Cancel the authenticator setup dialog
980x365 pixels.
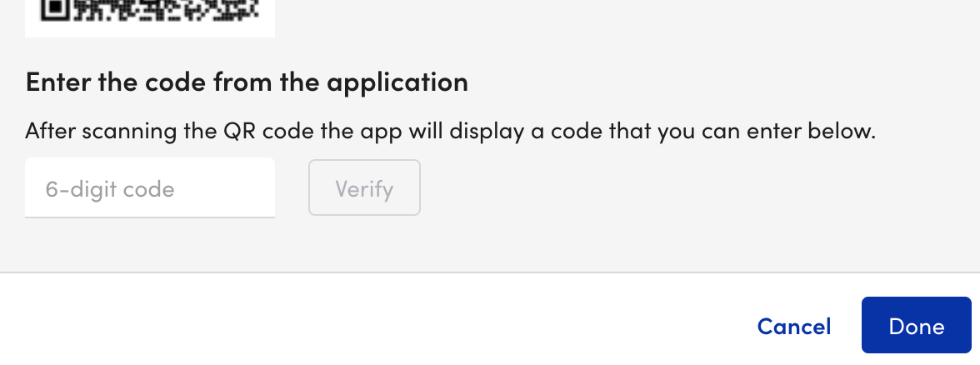point(793,326)
